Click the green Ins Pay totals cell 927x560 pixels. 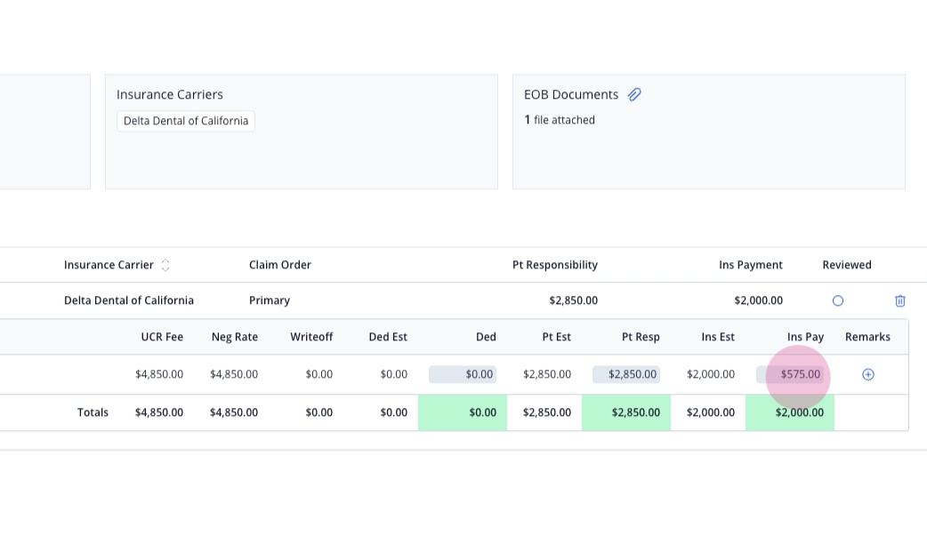tap(790, 412)
